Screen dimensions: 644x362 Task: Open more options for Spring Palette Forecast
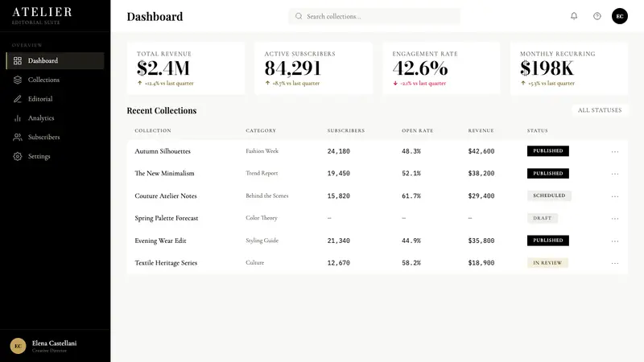(614, 218)
